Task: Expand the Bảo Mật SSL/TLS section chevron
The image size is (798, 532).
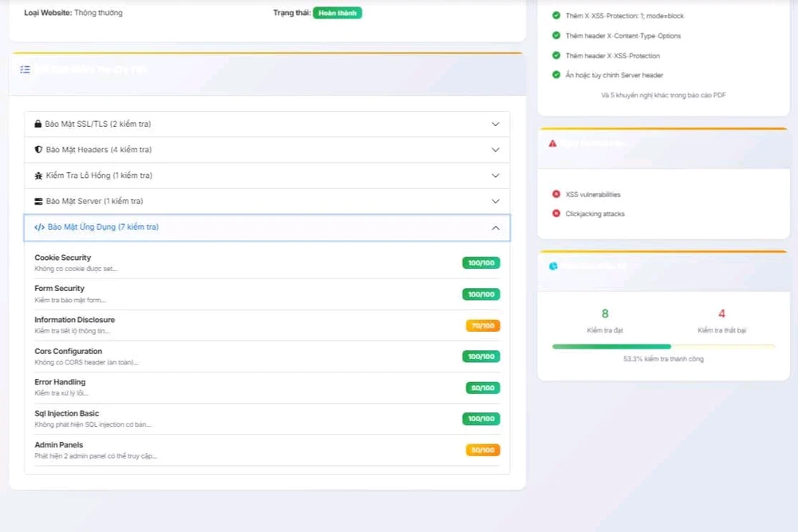Action: (x=495, y=124)
